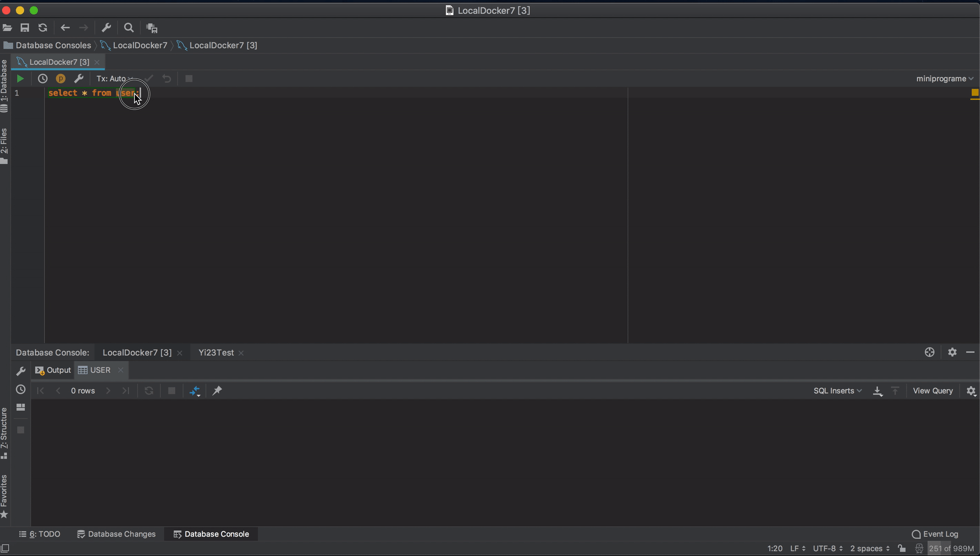980x556 pixels.
Task: Open console settings wrench icon
Action: (79, 79)
